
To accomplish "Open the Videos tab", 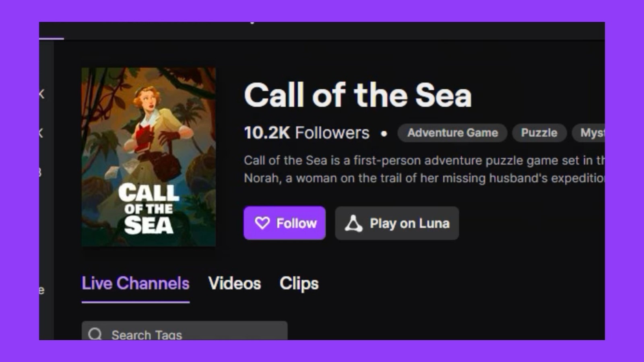I will (235, 284).
